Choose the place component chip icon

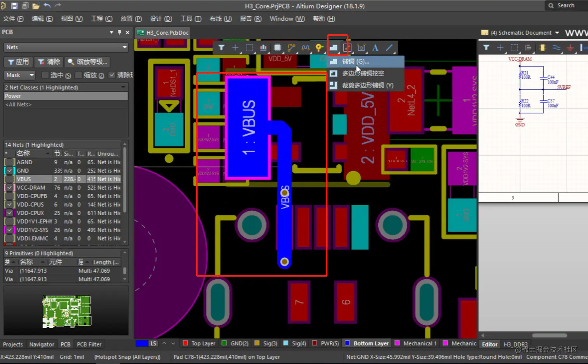click(277, 48)
